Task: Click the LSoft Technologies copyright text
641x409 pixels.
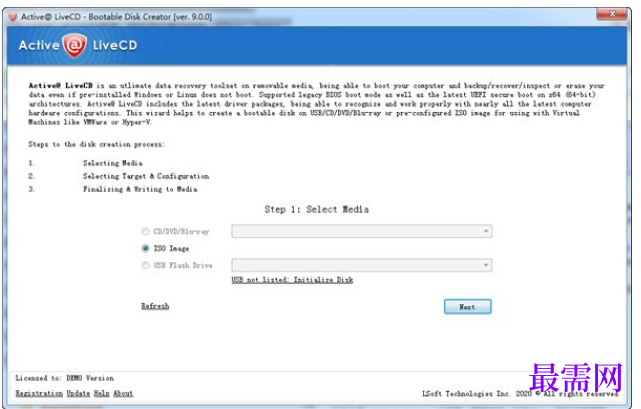Action: 520,393
